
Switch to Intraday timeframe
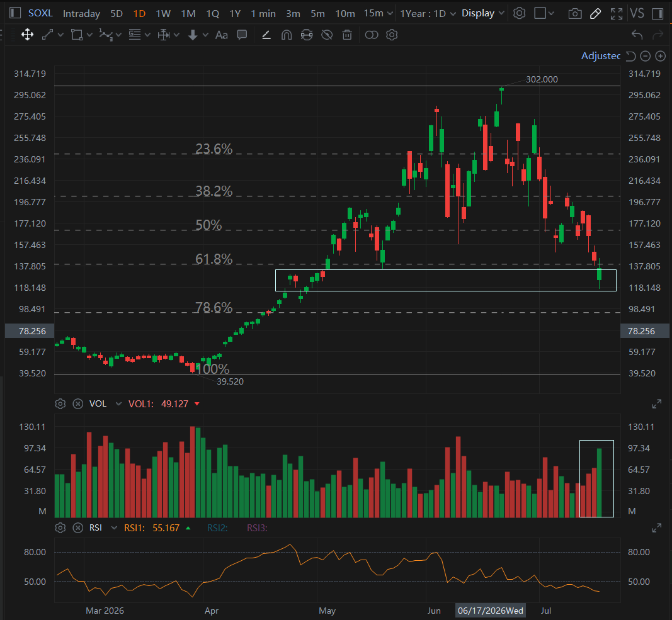(81, 14)
